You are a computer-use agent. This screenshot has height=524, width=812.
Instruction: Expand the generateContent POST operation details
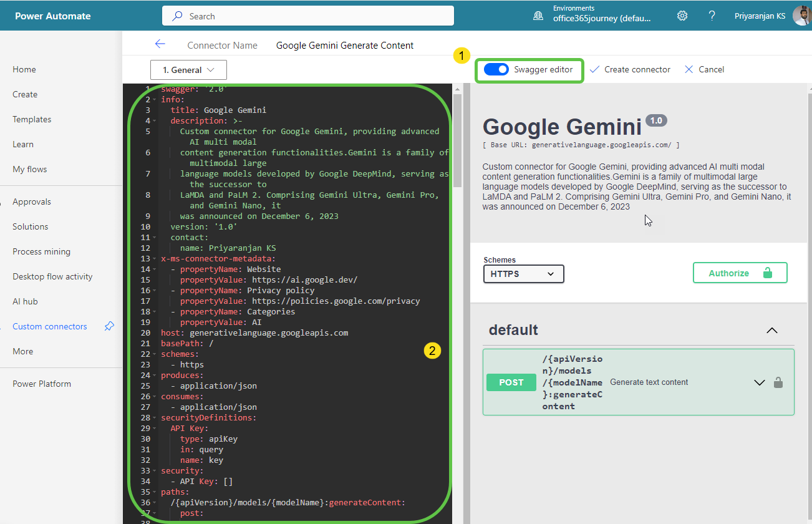759,382
